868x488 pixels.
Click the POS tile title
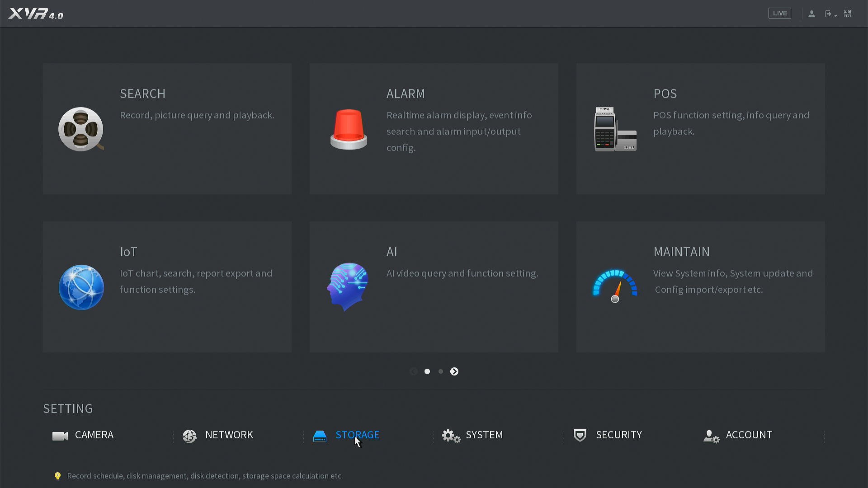tap(665, 94)
